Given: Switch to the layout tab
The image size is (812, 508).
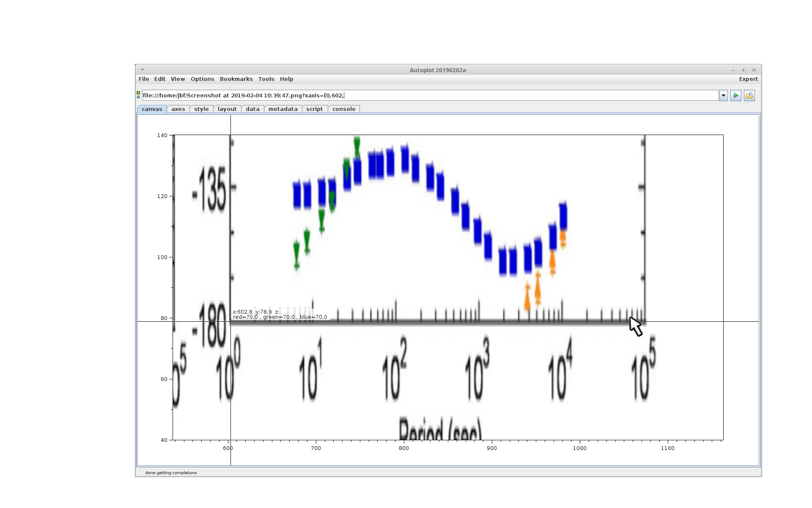Looking at the screenshot, I should point(227,109).
